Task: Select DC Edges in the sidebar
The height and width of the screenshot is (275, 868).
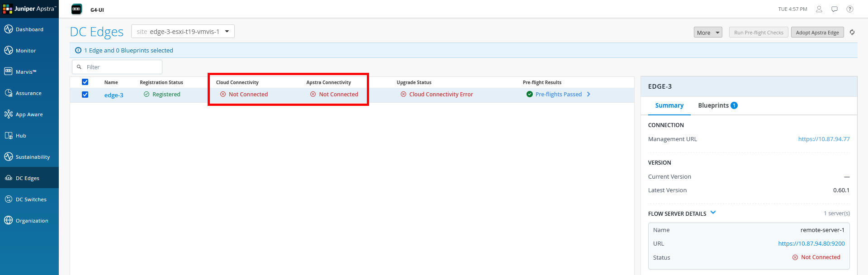Action: (29, 178)
